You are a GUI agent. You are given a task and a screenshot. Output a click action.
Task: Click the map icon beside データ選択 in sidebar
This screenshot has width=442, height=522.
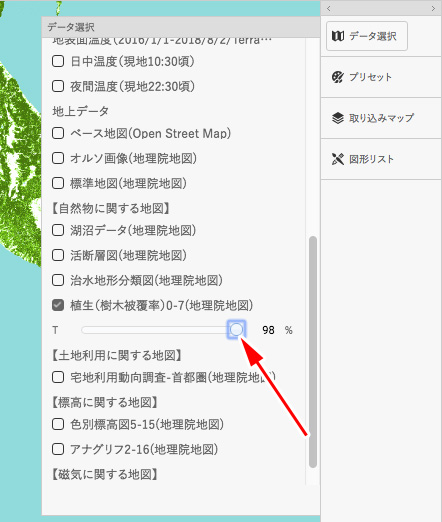coord(338,36)
